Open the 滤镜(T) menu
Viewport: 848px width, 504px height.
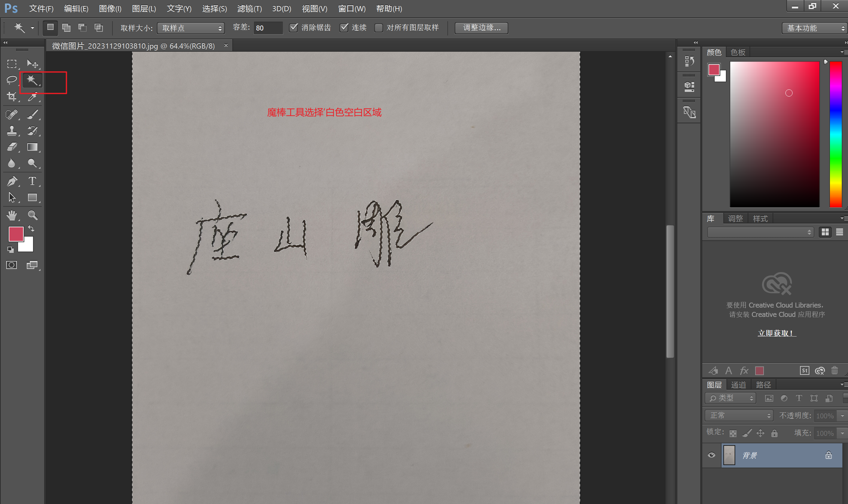[249, 8]
